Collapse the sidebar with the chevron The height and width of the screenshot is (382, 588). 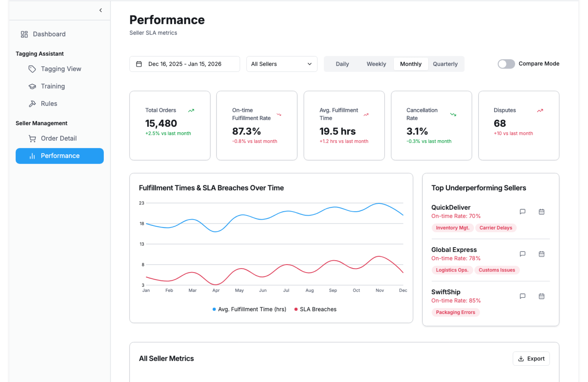click(x=100, y=10)
